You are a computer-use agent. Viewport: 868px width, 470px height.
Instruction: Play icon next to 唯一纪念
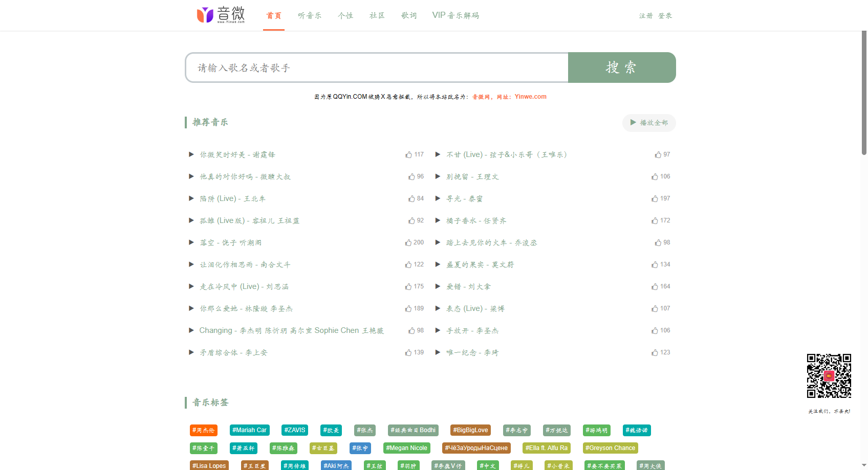tap(438, 352)
